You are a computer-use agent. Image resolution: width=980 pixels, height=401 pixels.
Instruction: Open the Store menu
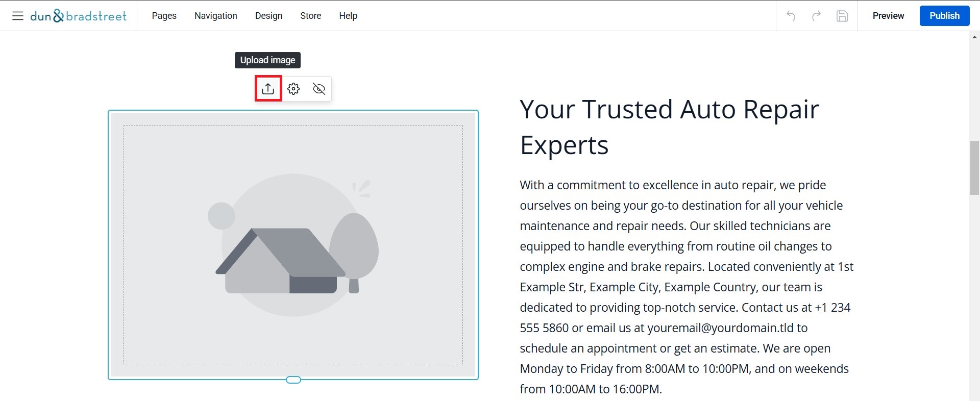310,16
